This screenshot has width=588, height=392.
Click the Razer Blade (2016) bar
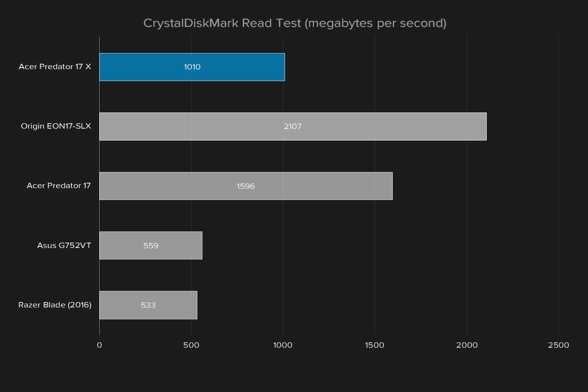click(x=148, y=305)
